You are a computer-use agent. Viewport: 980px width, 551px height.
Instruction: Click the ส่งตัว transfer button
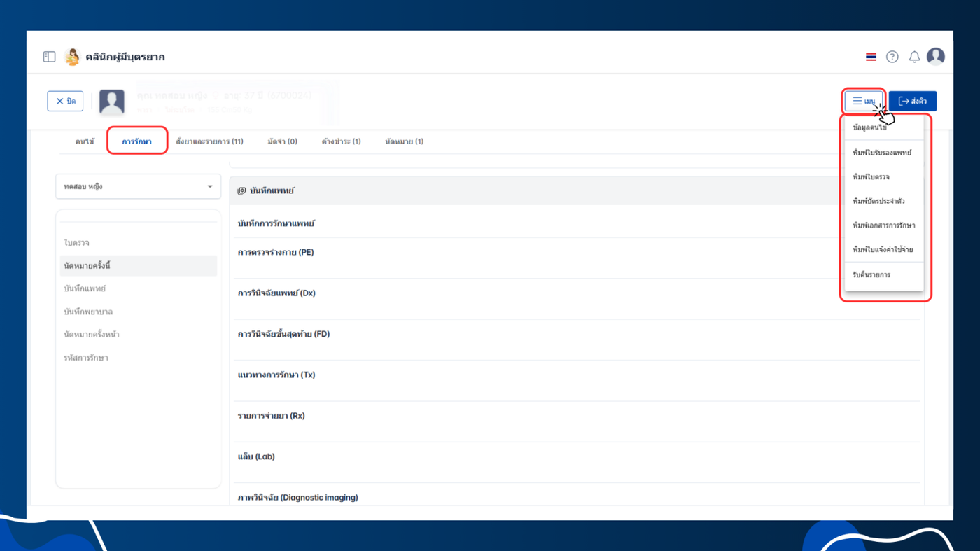pos(913,102)
